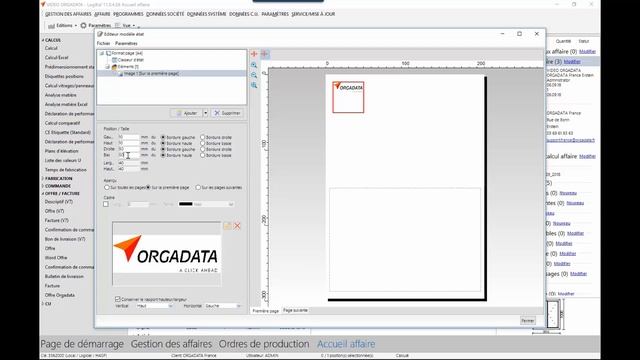Image resolution: width=640 pixels, height=360 pixels.
Task: Expand the FABRICATION sidebar section
Action: pyautogui.click(x=43, y=179)
